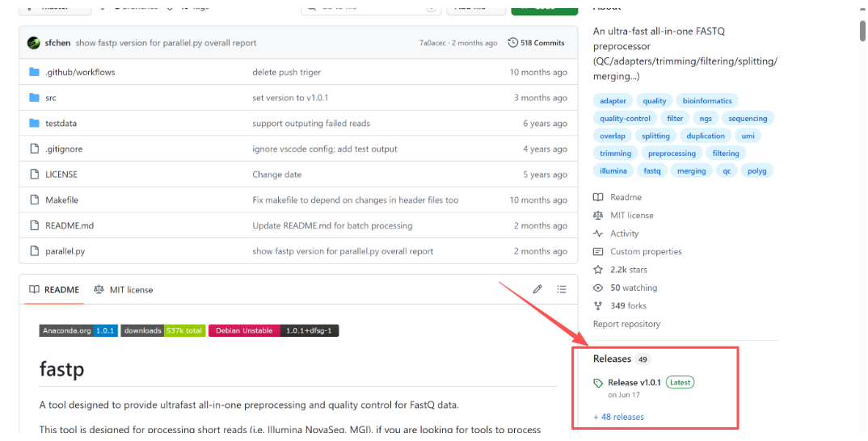868x441 pixels.
Task: View the 518 Commits history
Action: pyautogui.click(x=537, y=43)
